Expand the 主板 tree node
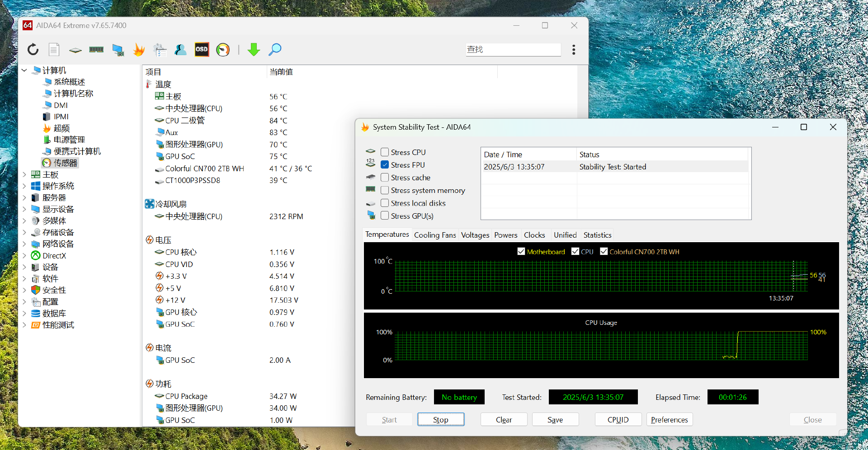 (x=24, y=174)
